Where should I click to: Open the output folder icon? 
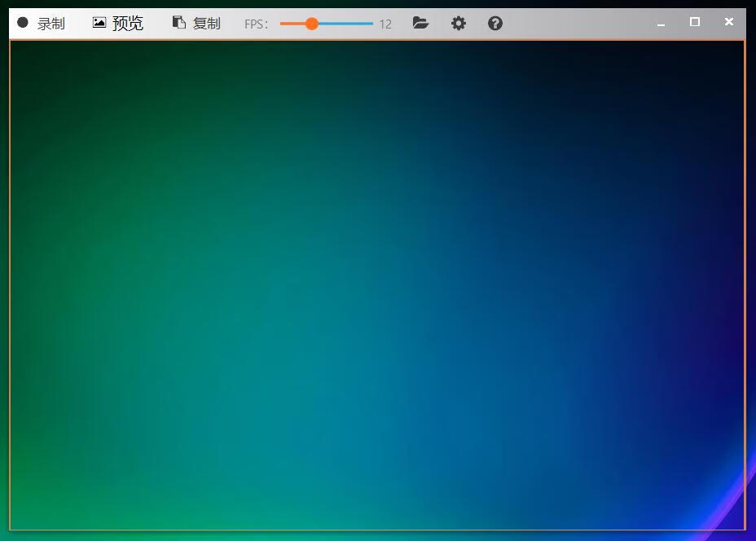coord(420,23)
